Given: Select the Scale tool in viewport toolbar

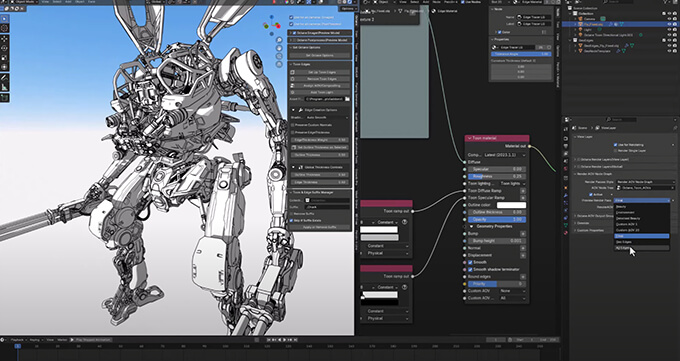Looking at the screenshot, I should (4, 57).
